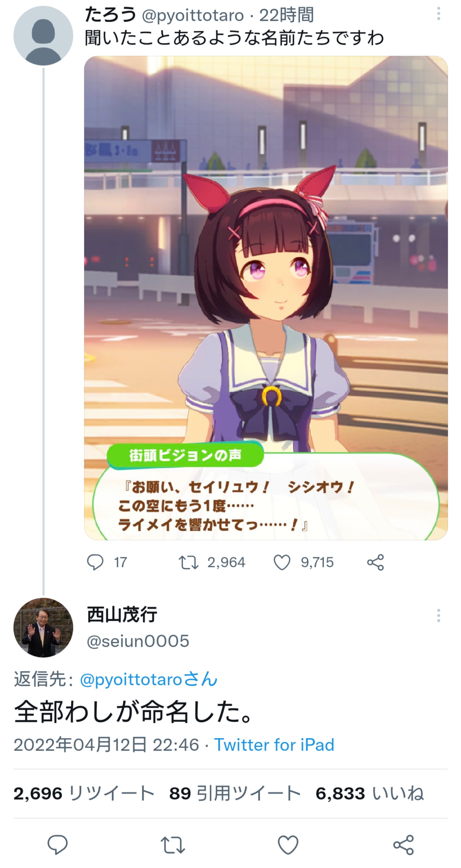View the 89 引用ツイート list

235,793
